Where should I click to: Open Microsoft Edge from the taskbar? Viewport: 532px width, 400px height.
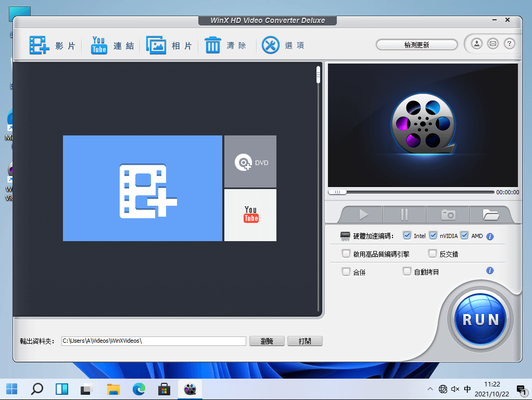click(139, 389)
